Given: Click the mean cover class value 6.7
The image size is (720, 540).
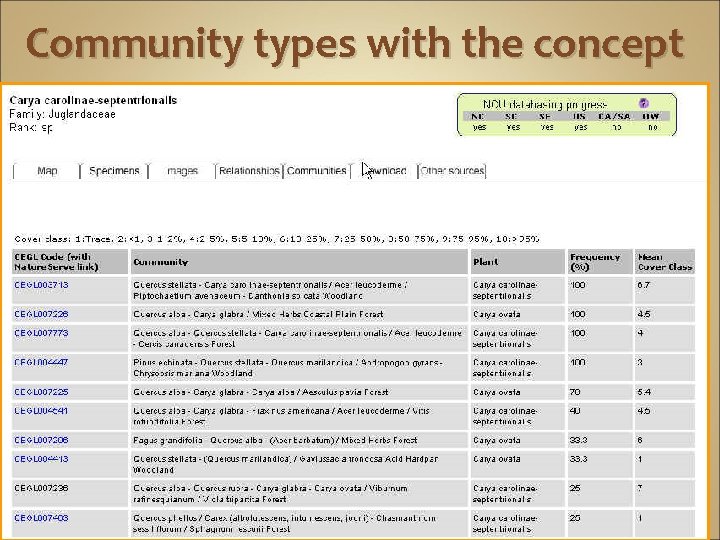Looking at the screenshot, I should pyautogui.click(x=643, y=285).
